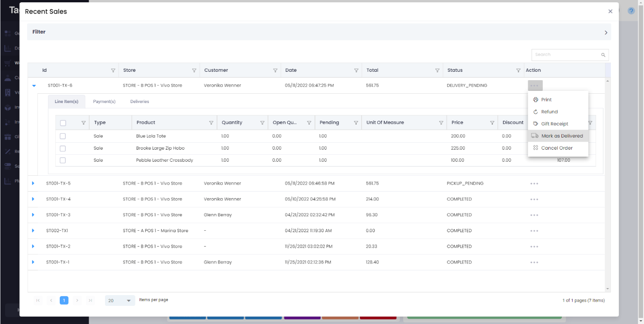The image size is (644, 324).
Task: Click the filter icon in Date column
Action: (x=356, y=70)
